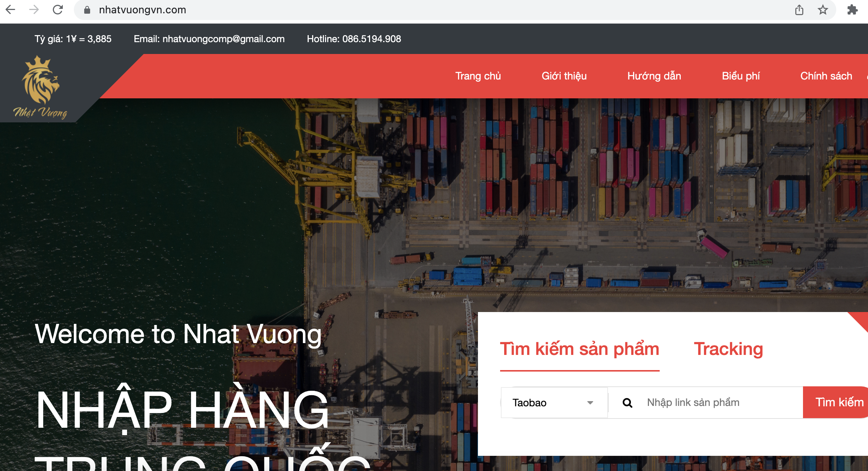Screen dimensions: 868x471
Task: Bookmark this page with the star icon
Action: coord(823,10)
